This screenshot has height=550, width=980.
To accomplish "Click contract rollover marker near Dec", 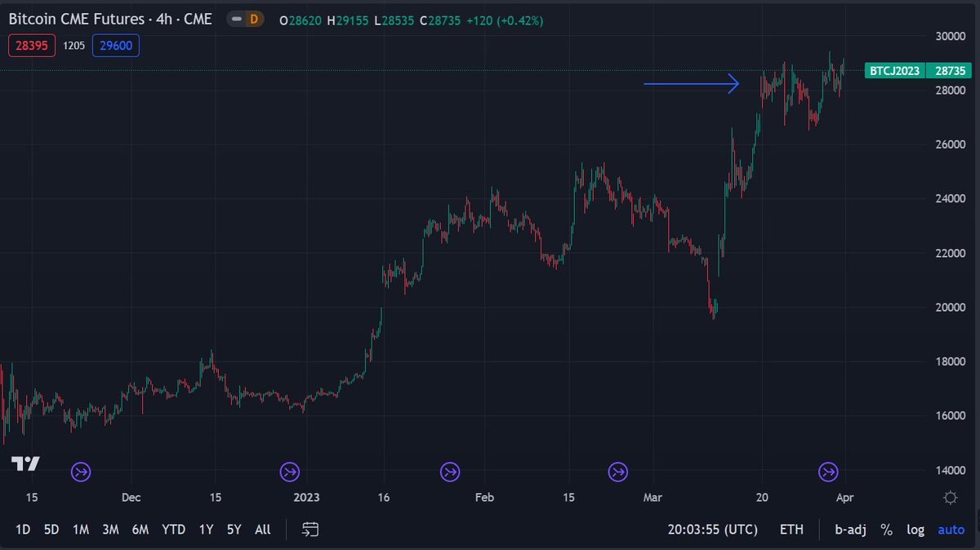I will click(x=80, y=471).
